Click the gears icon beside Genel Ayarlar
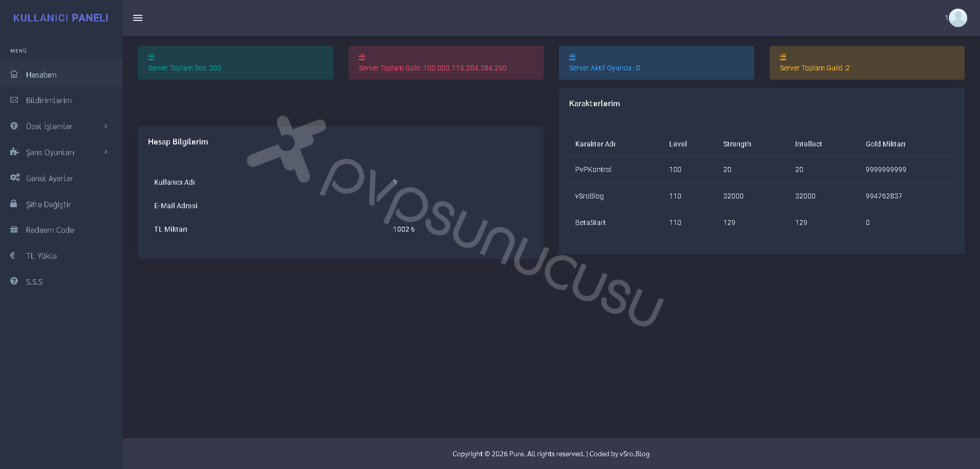Viewport: 980px width, 469px height. (15, 178)
